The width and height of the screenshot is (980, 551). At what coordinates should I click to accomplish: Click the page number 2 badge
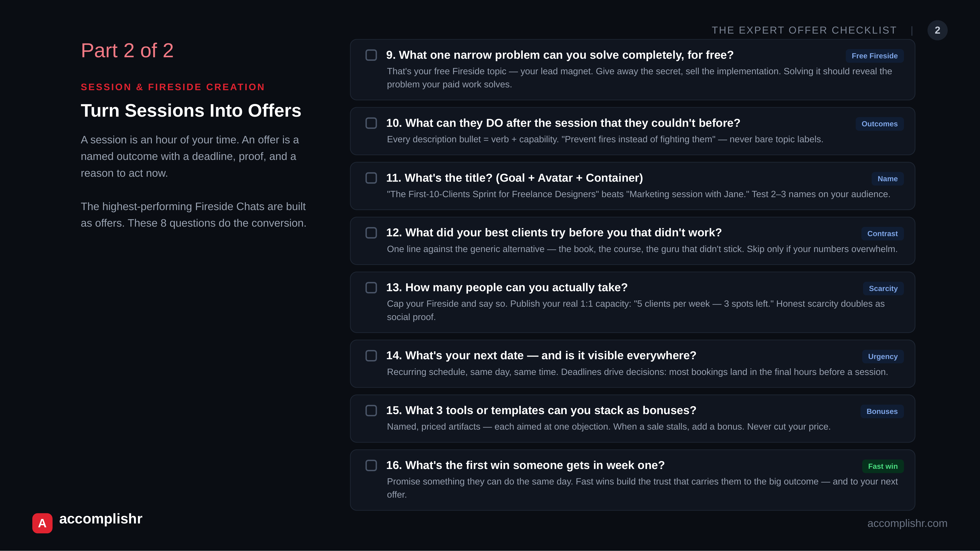point(937,30)
